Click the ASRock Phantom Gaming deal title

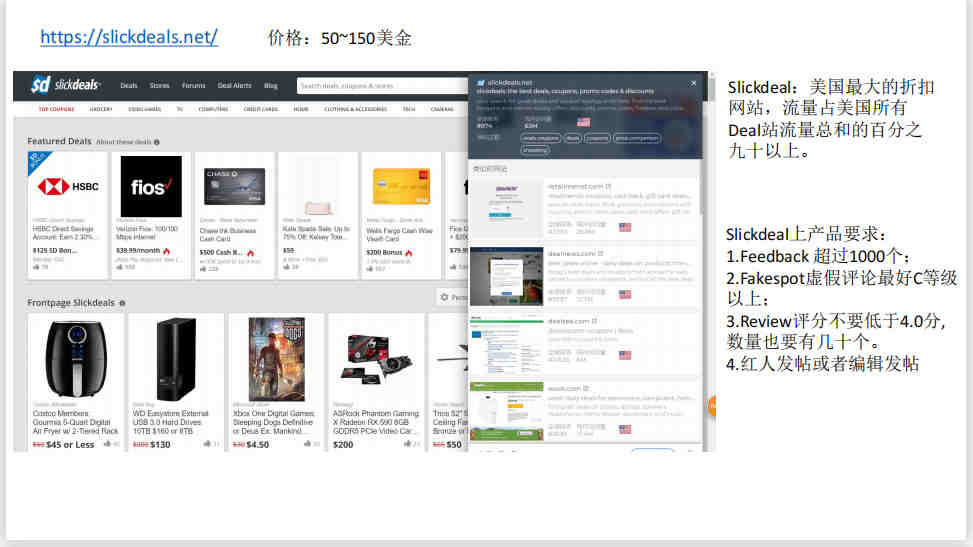click(375, 422)
